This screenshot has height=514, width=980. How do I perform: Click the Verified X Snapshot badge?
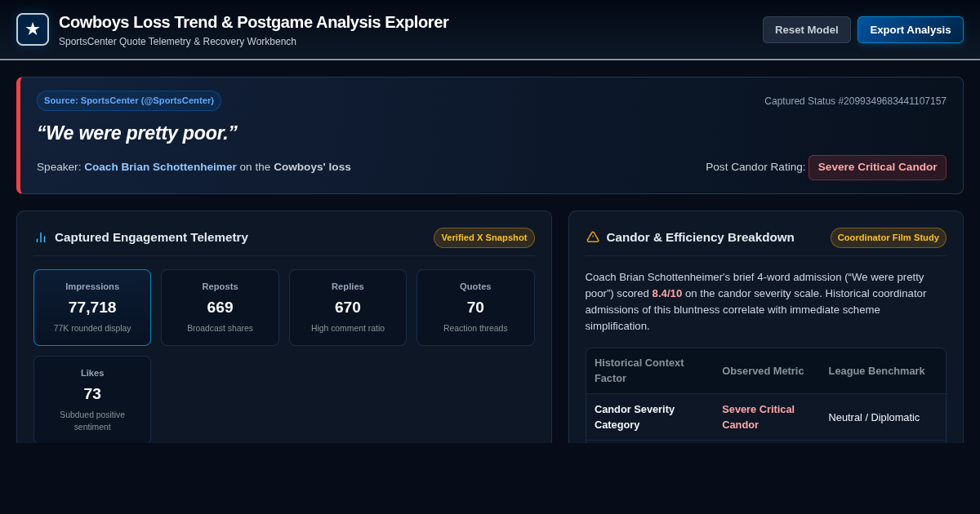click(484, 237)
